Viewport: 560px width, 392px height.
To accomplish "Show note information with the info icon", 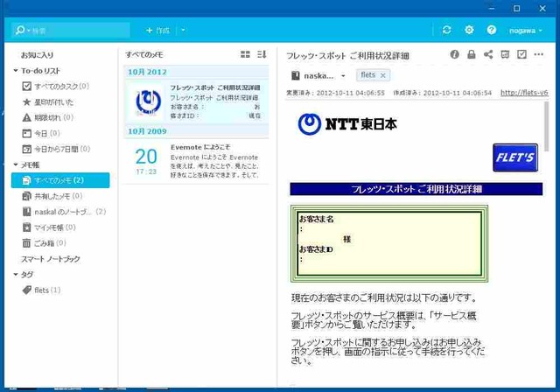I will pos(454,54).
